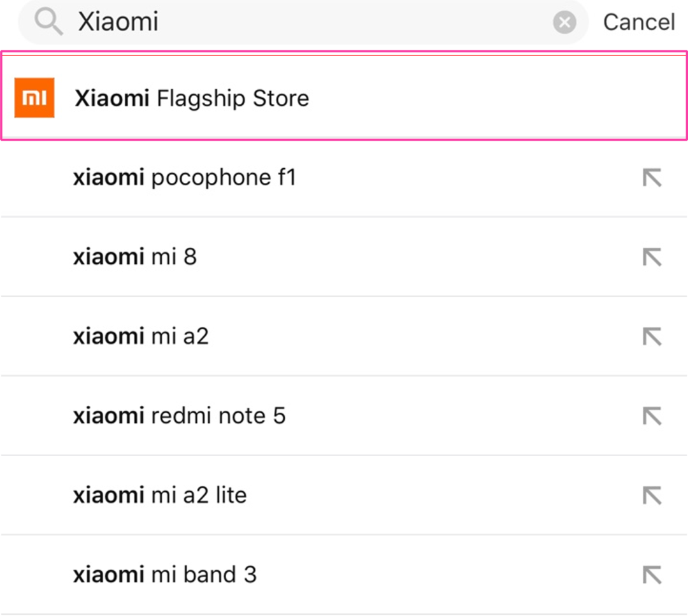Choose the xiaomi mi band 3 suggestion
The width and height of the screenshot is (688, 616).
165,575
